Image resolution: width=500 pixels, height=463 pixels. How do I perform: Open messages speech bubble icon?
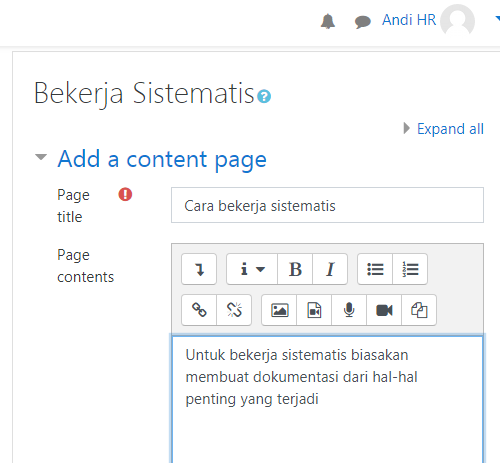click(x=363, y=22)
